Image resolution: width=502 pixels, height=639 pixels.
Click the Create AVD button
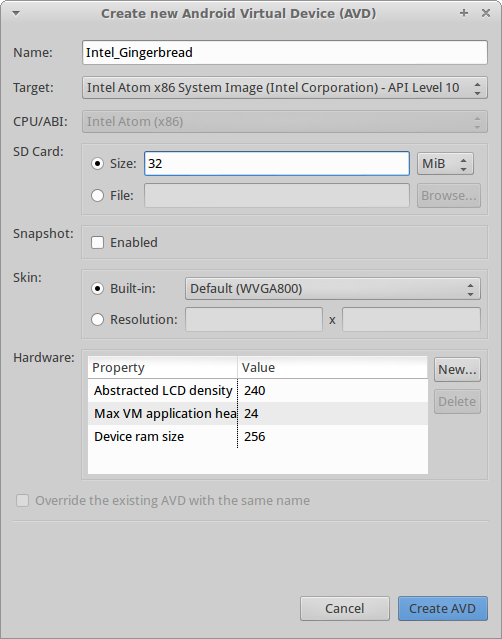click(x=443, y=608)
